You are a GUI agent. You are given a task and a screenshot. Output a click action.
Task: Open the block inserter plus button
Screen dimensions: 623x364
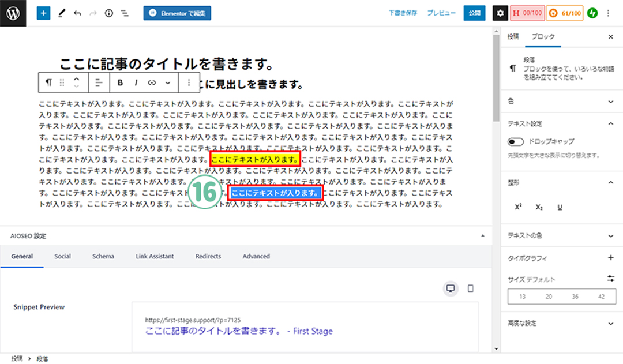[x=44, y=13]
